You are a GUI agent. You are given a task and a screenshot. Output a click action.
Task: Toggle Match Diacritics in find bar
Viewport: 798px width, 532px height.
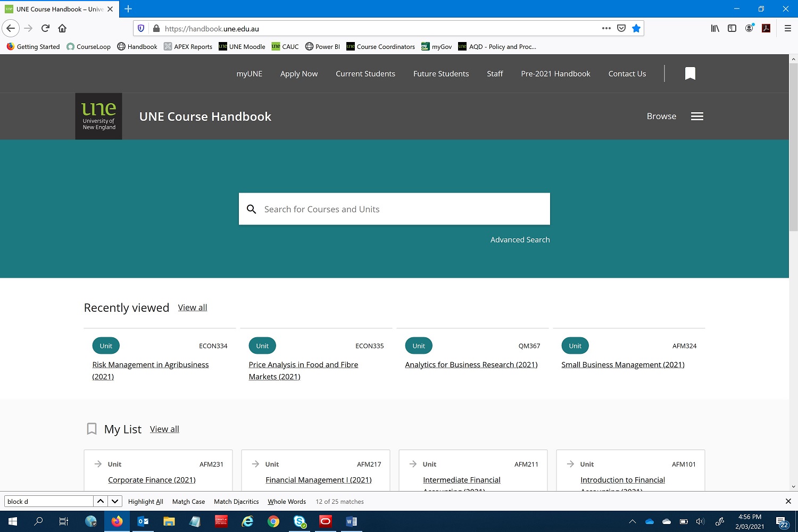coord(236,502)
